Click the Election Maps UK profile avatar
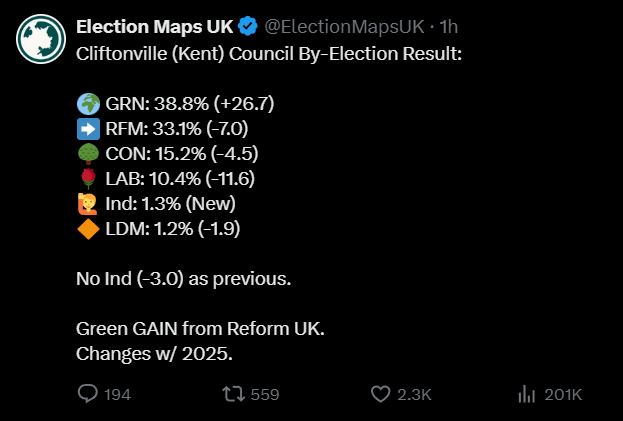This screenshot has width=623, height=421. 41,39
